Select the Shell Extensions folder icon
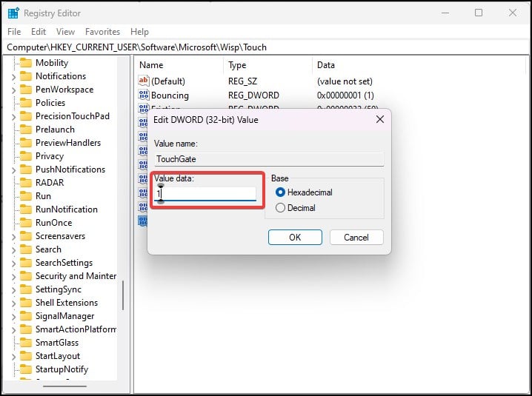Viewport: 532px width, 396px height. tap(26, 303)
